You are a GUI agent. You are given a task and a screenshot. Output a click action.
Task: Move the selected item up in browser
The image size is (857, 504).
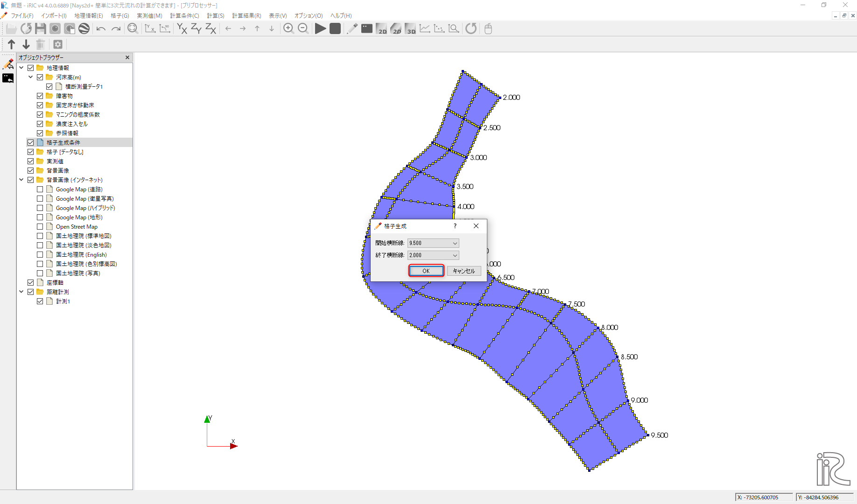[12, 44]
